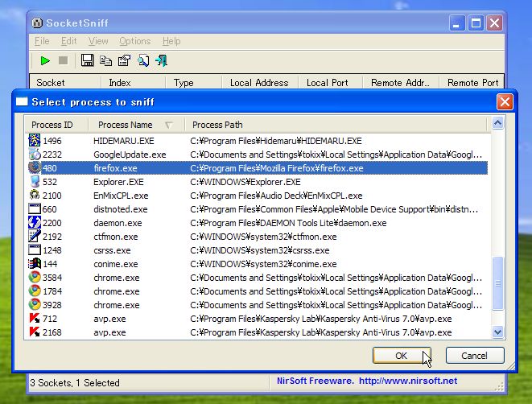
Task: Click the HIDEMARU.EXE process icon
Action: [35, 140]
